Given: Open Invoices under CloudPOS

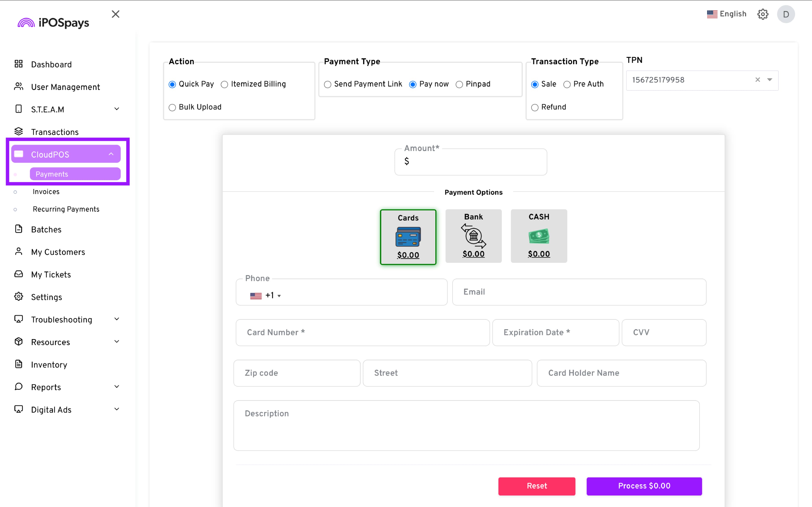Looking at the screenshot, I should click(46, 192).
